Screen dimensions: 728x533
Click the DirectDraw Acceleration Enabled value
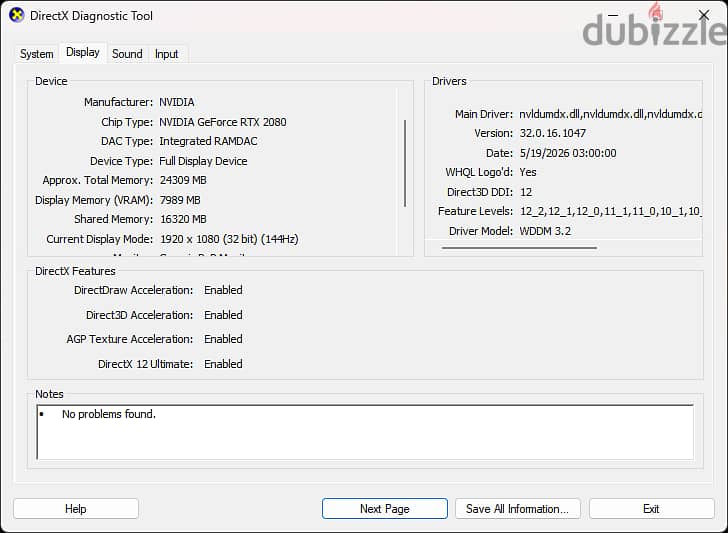pyautogui.click(x=223, y=290)
